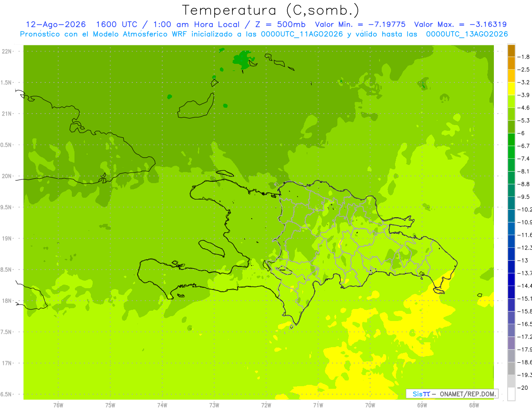
Task: Click the "75W" longitude axis label
Action: pyautogui.click(x=110, y=405)
